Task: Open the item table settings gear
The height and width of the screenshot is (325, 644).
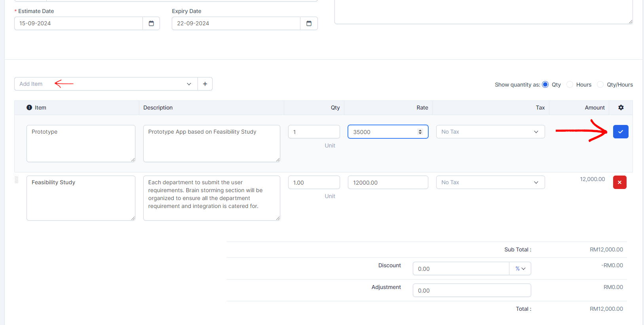Action: pos(621,108)
